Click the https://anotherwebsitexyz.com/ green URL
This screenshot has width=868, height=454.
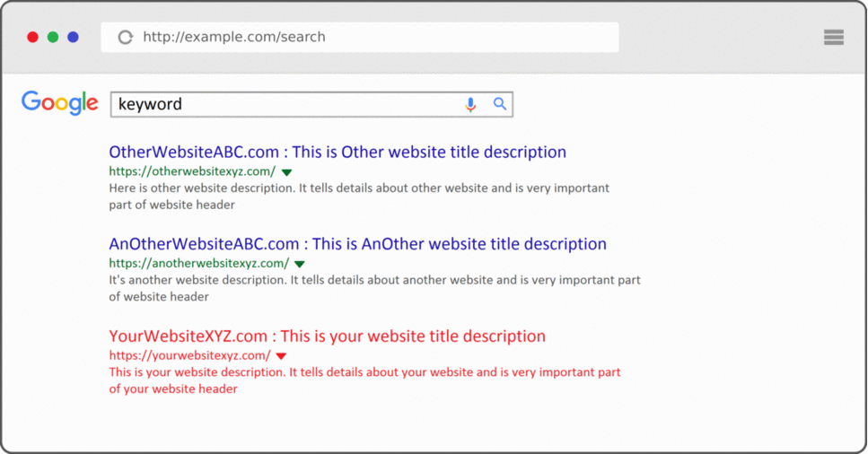coord(198,264)
